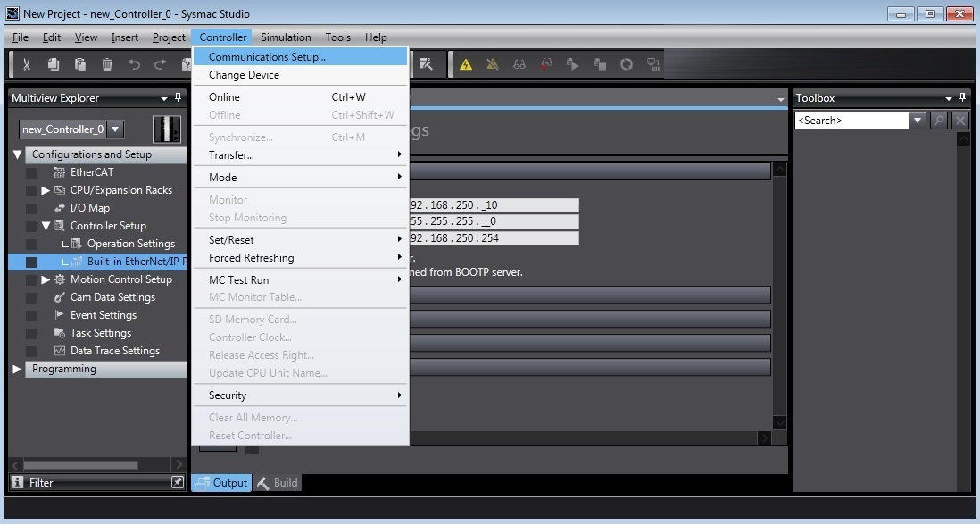Expand the CPU/Expansion Racks node
Image resolution: width=980 pixels, height=524 pixels.
[46, 190]
